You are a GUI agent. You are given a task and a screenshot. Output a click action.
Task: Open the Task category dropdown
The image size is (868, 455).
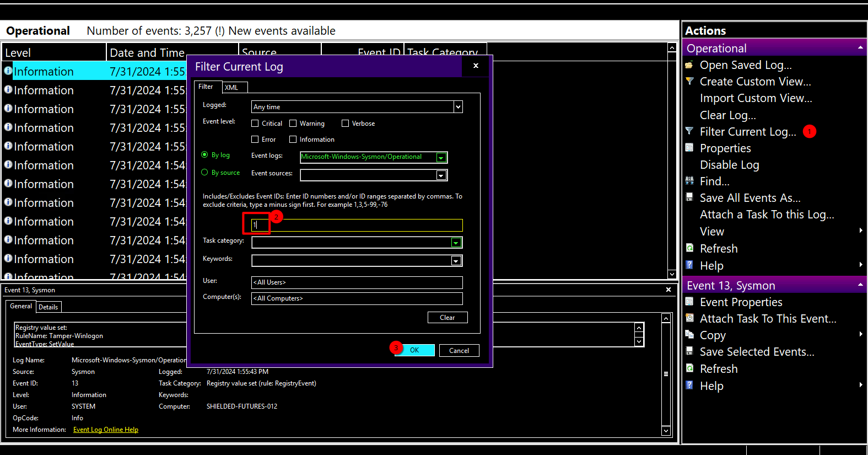pos(456,243)
